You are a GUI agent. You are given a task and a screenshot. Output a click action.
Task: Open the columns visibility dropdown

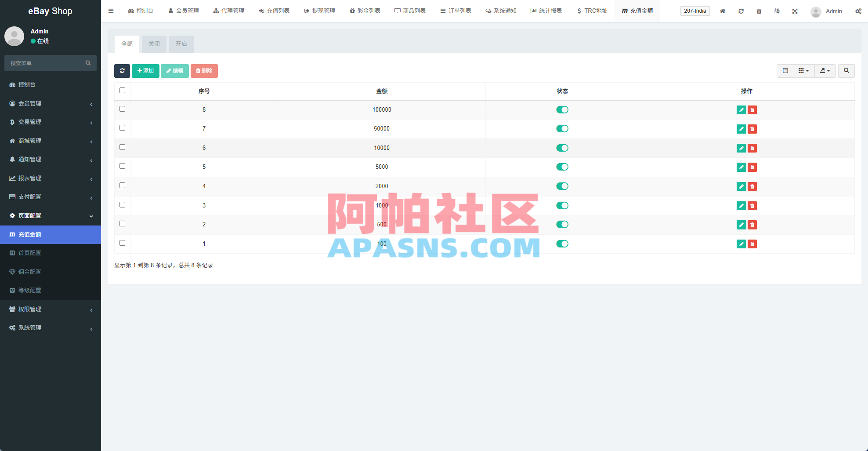[804, 71]
